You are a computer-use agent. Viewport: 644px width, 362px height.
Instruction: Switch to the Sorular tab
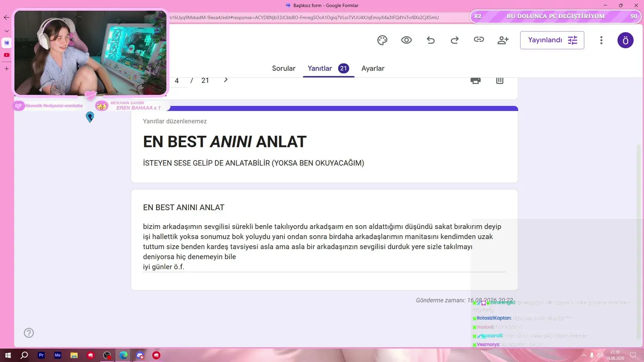tap(284, 68)
